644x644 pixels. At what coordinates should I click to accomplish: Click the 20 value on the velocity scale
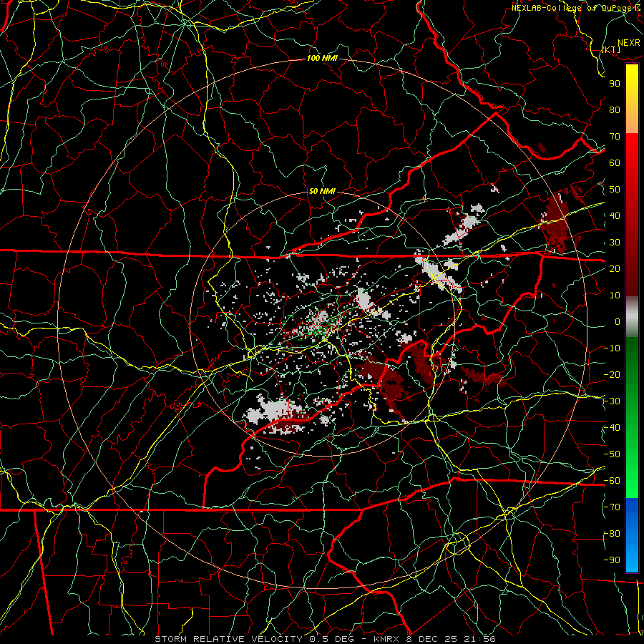(615, 269)
